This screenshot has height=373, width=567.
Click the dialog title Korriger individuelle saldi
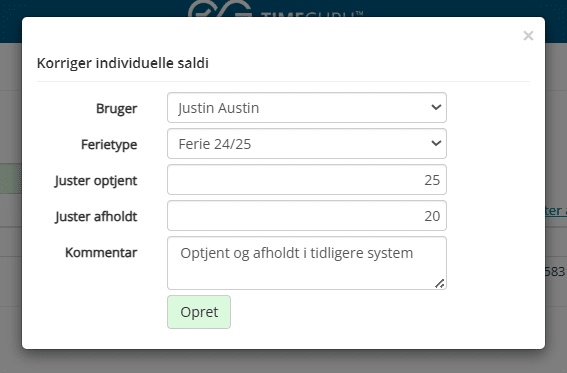[x=123, y=63]
